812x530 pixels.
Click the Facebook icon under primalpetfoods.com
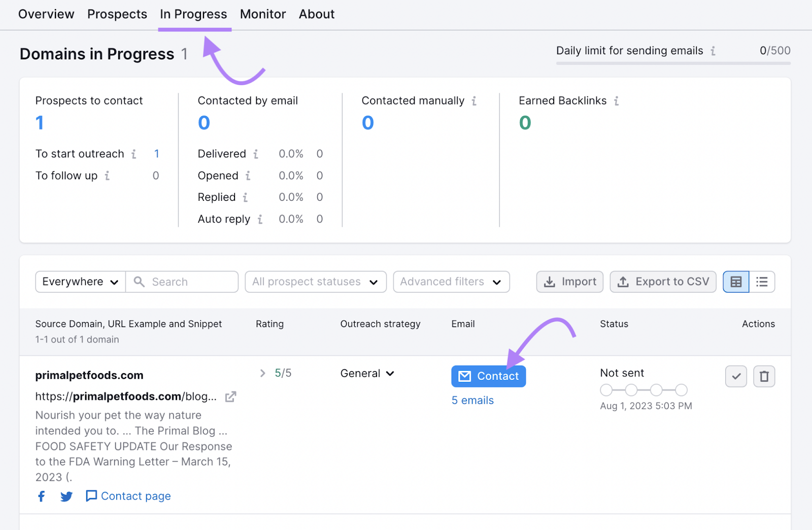coord(41,496)
